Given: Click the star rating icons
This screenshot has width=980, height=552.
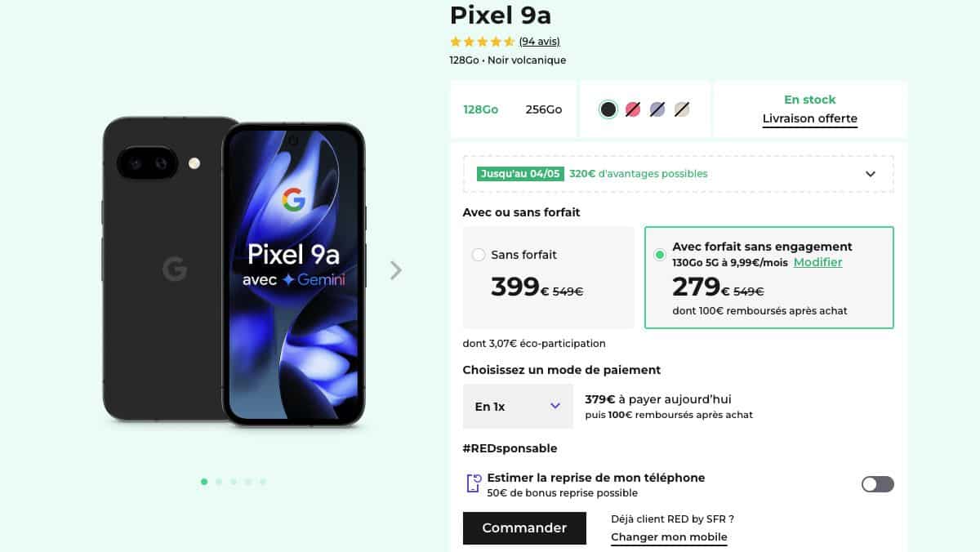Looking at the screenshot, I should [482, 42].
